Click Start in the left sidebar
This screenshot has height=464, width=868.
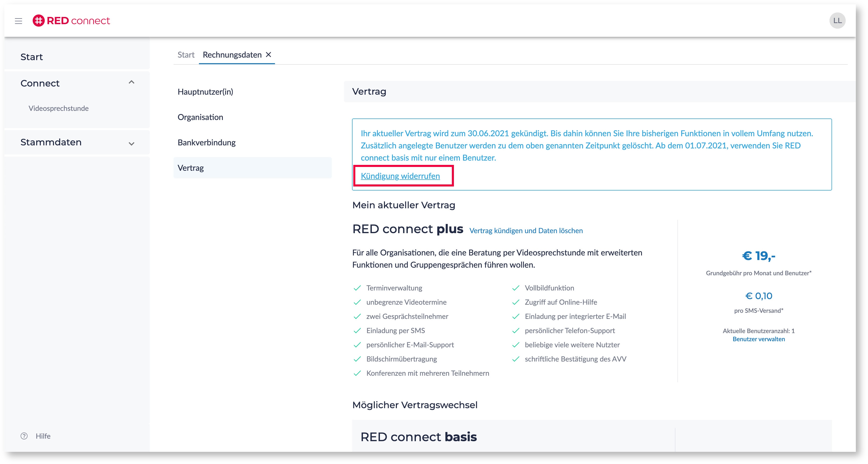[x=32, y=57]
